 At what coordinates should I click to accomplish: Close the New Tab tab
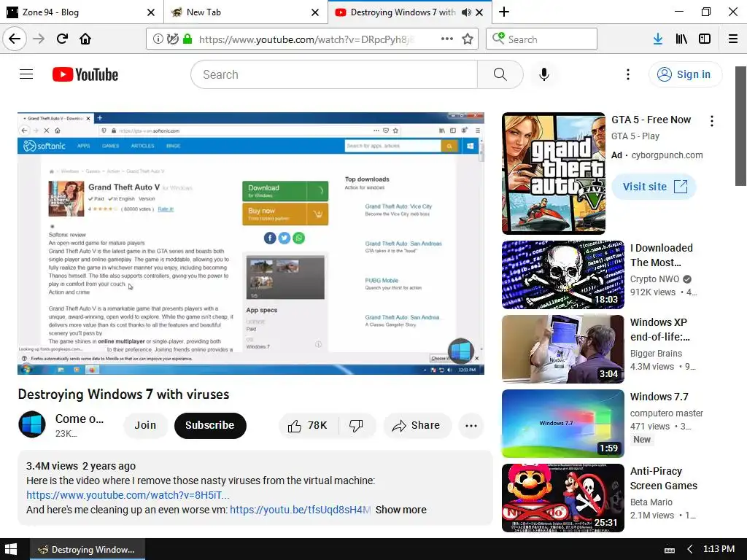(315, 12)
